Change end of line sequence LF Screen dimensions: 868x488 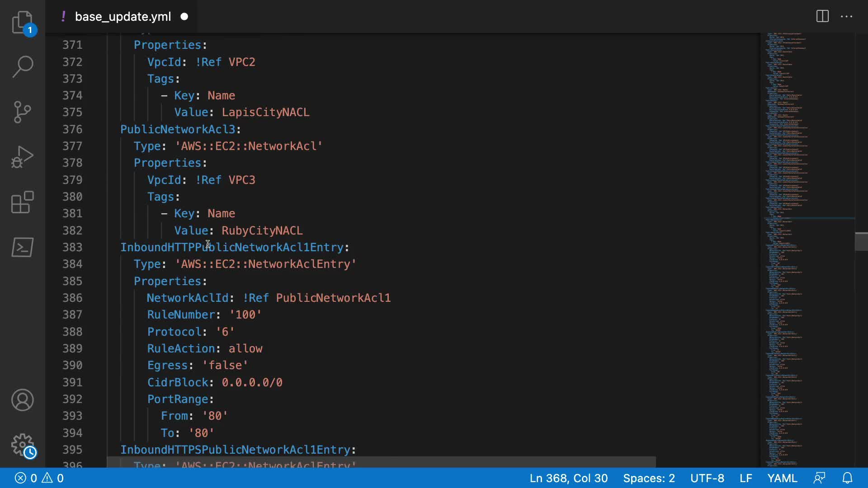tap(745, 478)
